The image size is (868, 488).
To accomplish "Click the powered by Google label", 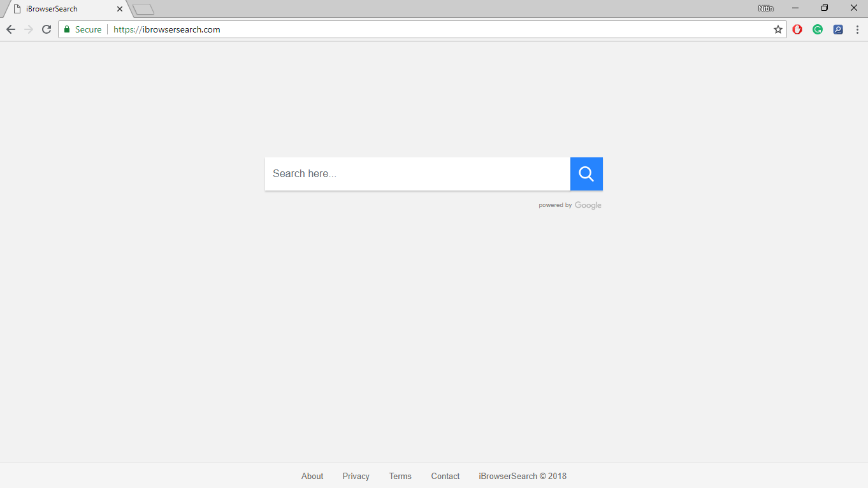I will [570, 205].
